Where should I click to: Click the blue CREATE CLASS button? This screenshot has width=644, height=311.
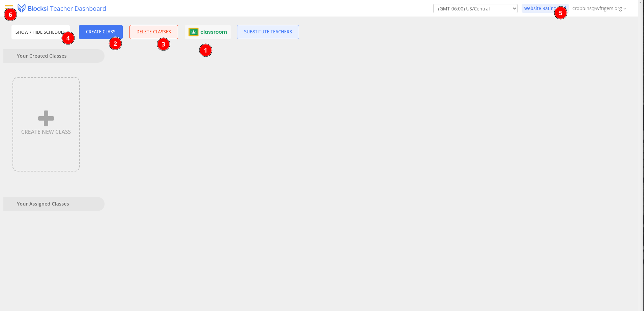click(101, 32)
